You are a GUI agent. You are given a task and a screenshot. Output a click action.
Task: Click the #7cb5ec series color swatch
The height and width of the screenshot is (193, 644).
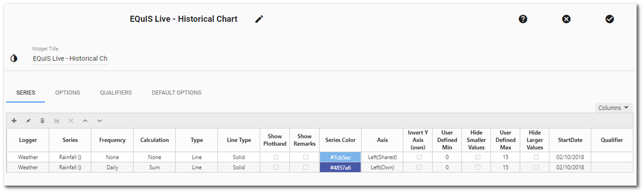click(x=340, y=157)
